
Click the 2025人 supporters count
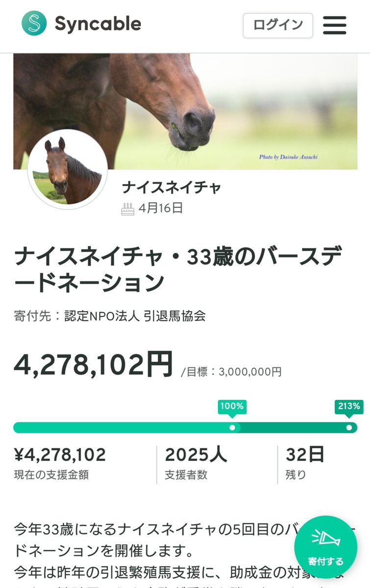196,455
